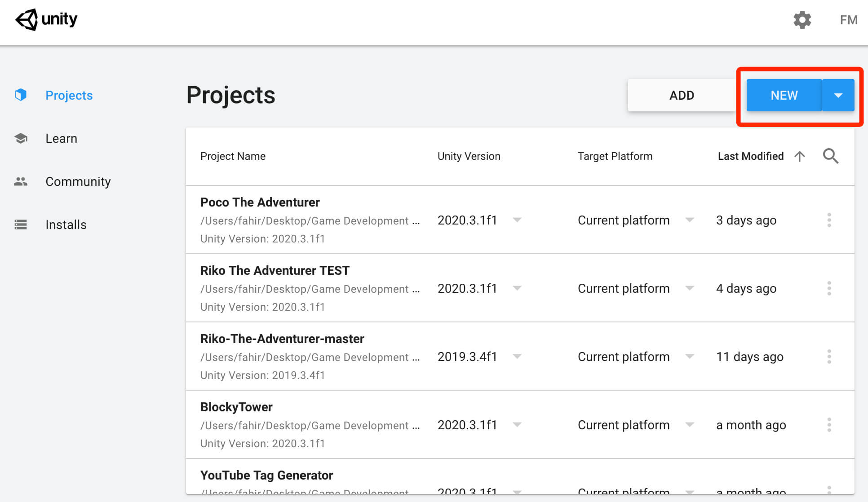This screenshot has width=868, height=502.
Task: Expand Unity version dropdown for Riko The Adventurer TEST
Action: (517, 288)
